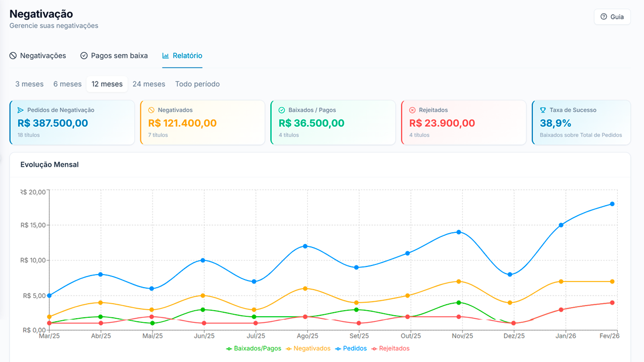Viewport: 644px width, 362px height.
Task: Click the Pedidos data point for Nov/25
Action: coord(459,232)
